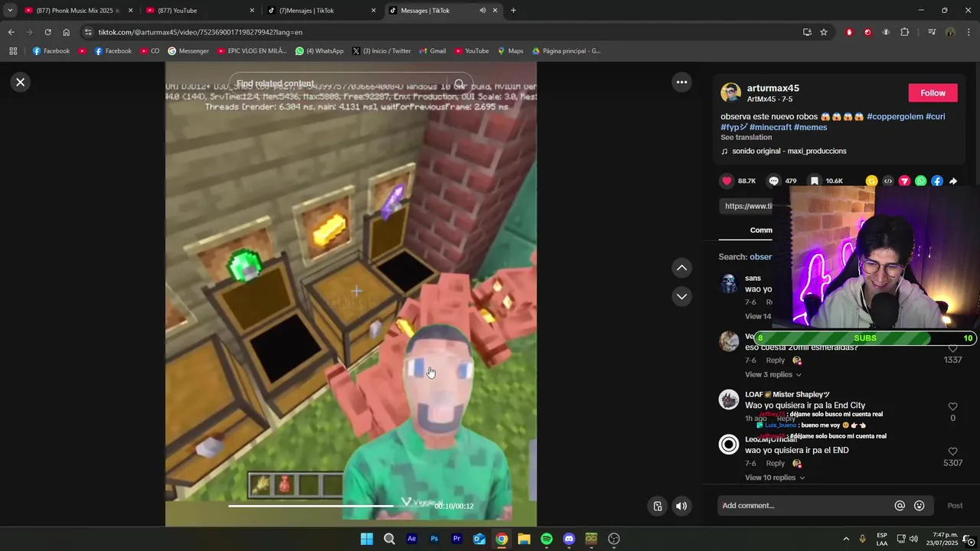Open After Effects from the taskbar
Screen dimensions: 980x551
412,539
